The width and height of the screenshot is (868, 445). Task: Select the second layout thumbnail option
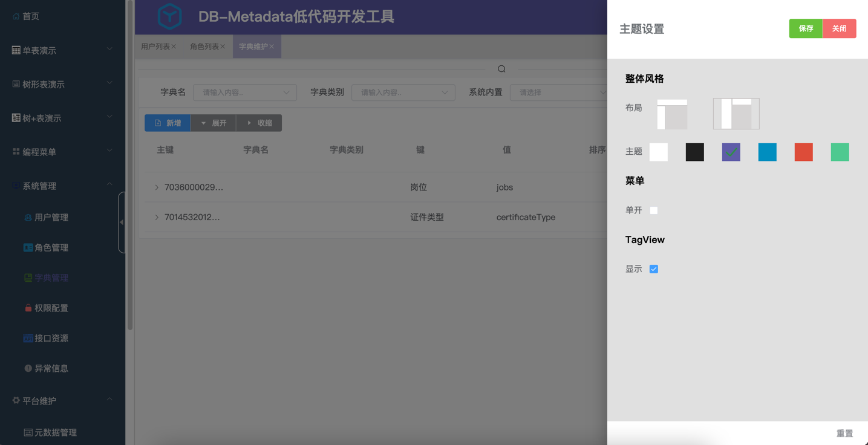736,114
